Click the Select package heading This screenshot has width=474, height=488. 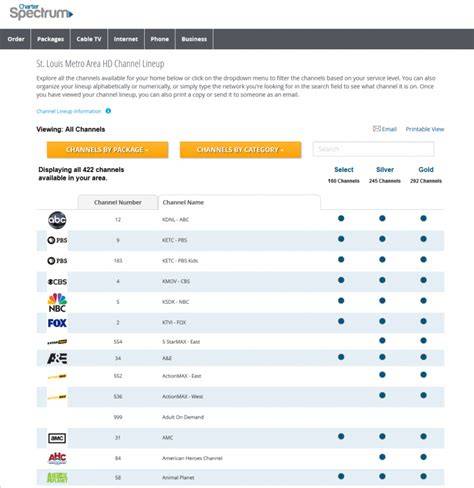point(344,170)
